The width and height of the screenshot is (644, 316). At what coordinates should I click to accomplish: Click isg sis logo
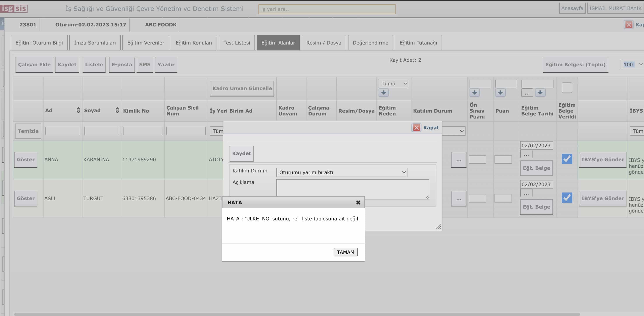tap(14, 9)
